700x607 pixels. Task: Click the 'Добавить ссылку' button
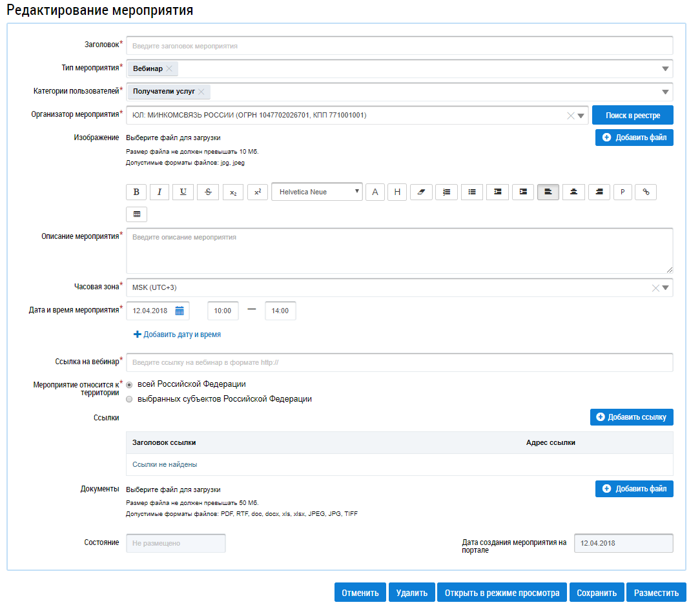pyautogui.click(x=632, y=417)
